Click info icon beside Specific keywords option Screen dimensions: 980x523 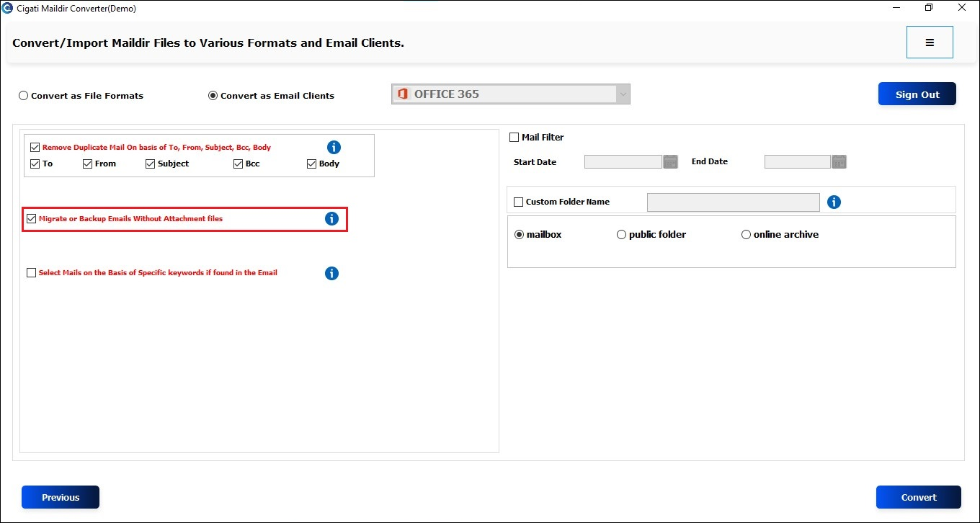(331, 273)
